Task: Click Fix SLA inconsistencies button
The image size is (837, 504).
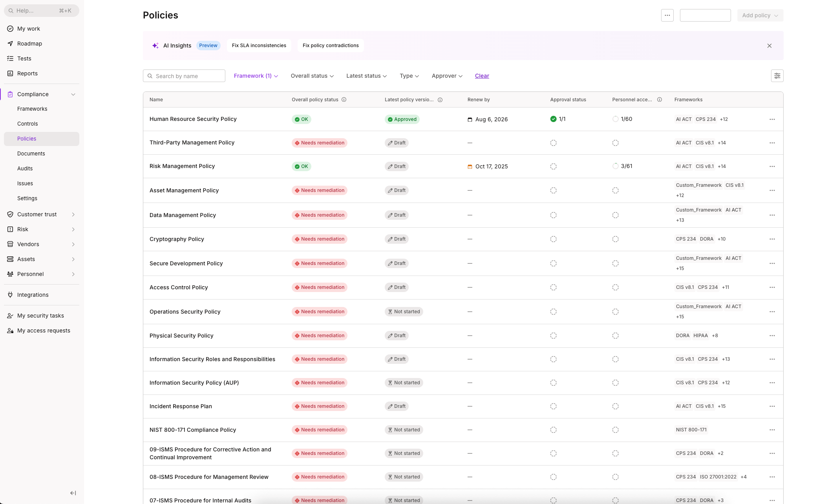Action: (259, 46)
